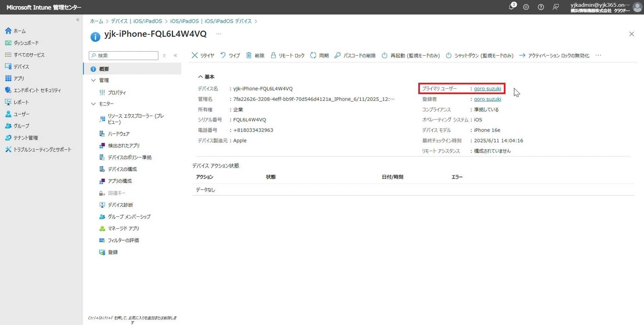644x325 pixels.
Task: Open goro suzuki link beside 登録者
Action: 487,99
